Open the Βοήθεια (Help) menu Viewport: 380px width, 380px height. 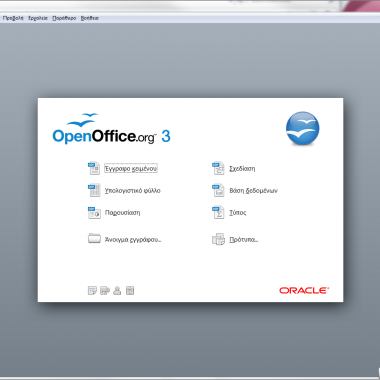[x=90, y=18]
